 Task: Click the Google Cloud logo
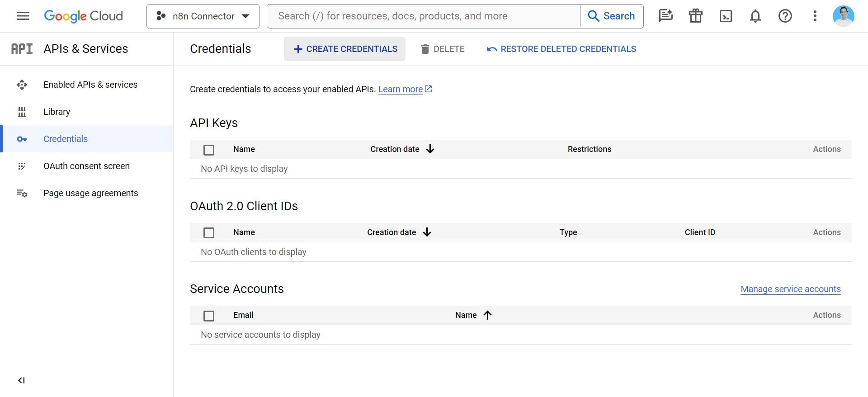pos(83,16)
